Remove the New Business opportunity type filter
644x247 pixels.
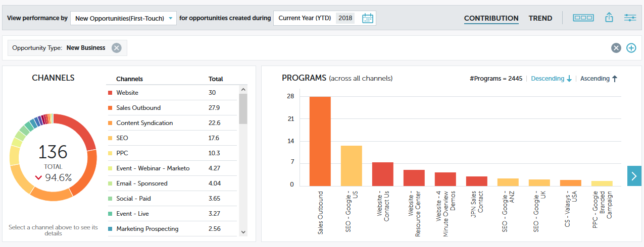coord(117,48)
